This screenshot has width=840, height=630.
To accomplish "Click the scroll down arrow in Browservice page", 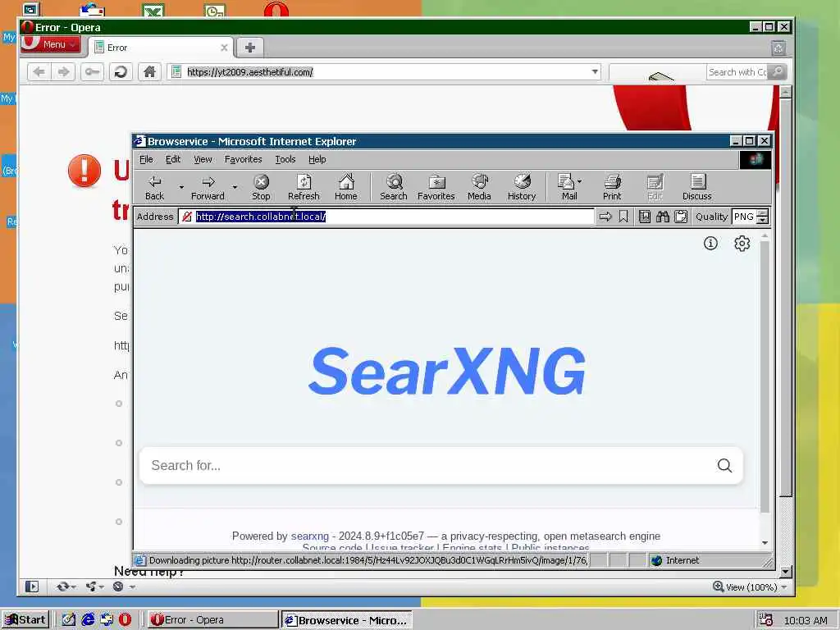I will (765, 543).
